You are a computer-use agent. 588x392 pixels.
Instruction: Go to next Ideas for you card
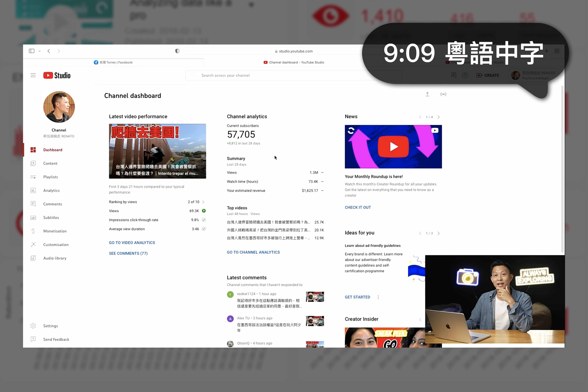438,233
